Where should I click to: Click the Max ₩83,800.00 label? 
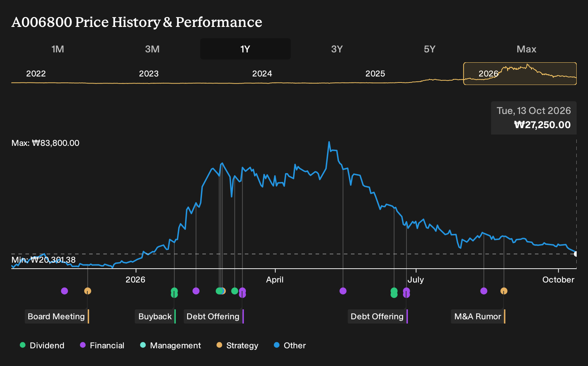[45, 143]
